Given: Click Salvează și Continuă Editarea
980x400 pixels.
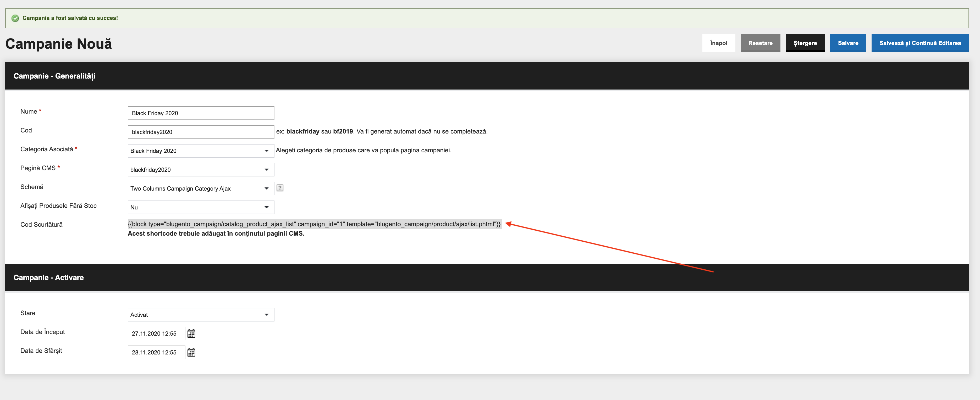Looking at the screenshot, I should click(920, 43).
